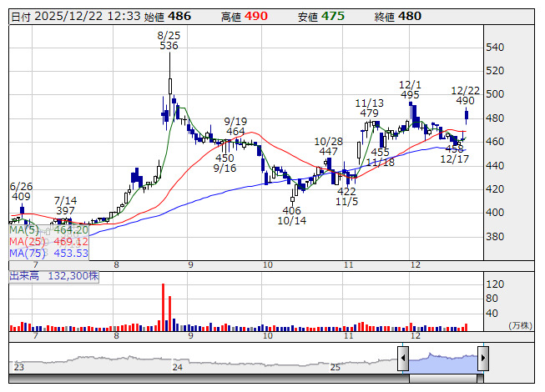
Task: Click the tallest red volume bar in August
Action: click(x=163, y=307)
